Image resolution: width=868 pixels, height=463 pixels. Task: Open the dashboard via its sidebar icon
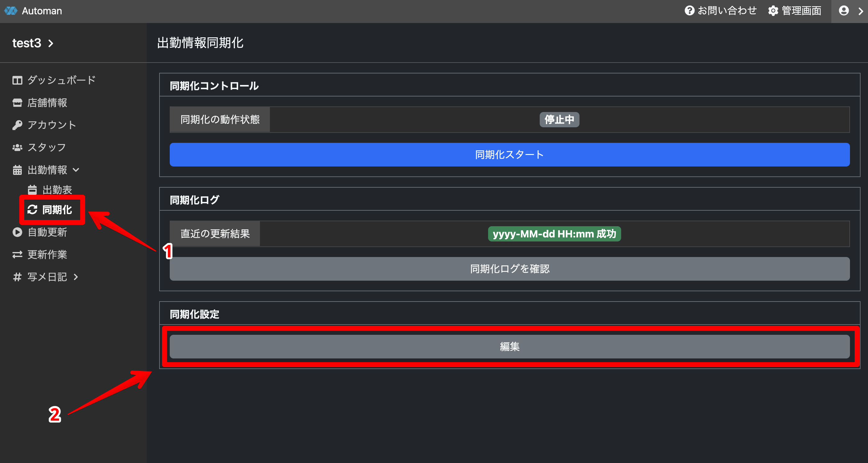pos(17,80)
